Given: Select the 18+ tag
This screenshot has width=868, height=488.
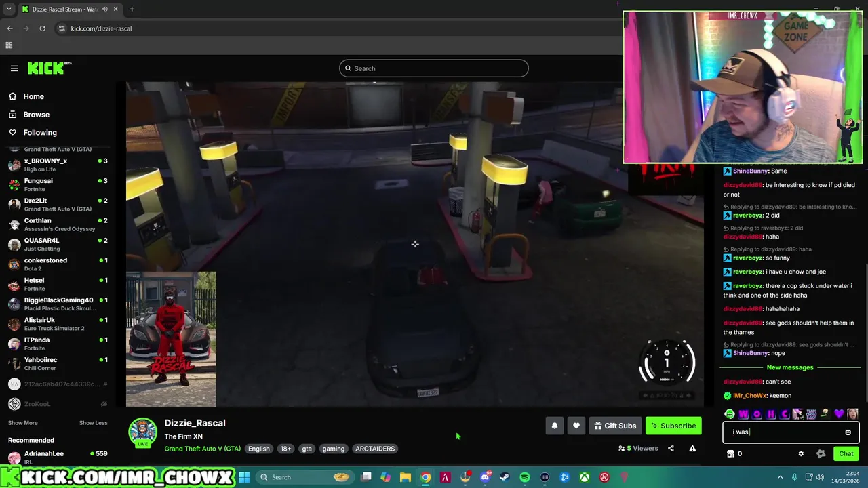Looking at the screenshot, I should [x=285, y=449].
